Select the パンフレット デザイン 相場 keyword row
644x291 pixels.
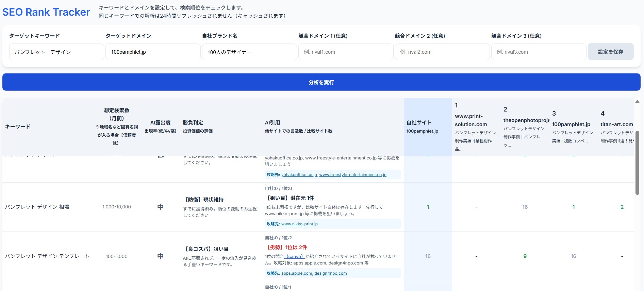coord(37,207)
